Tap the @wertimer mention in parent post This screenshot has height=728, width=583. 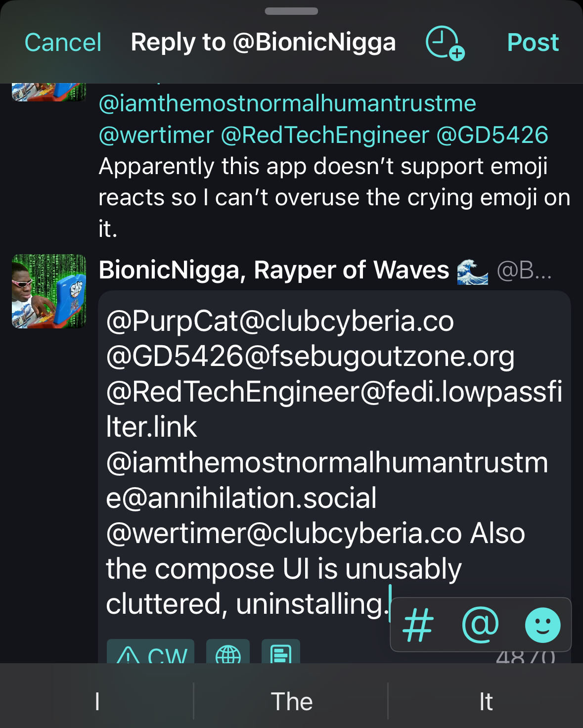click(x=156, y=135)
